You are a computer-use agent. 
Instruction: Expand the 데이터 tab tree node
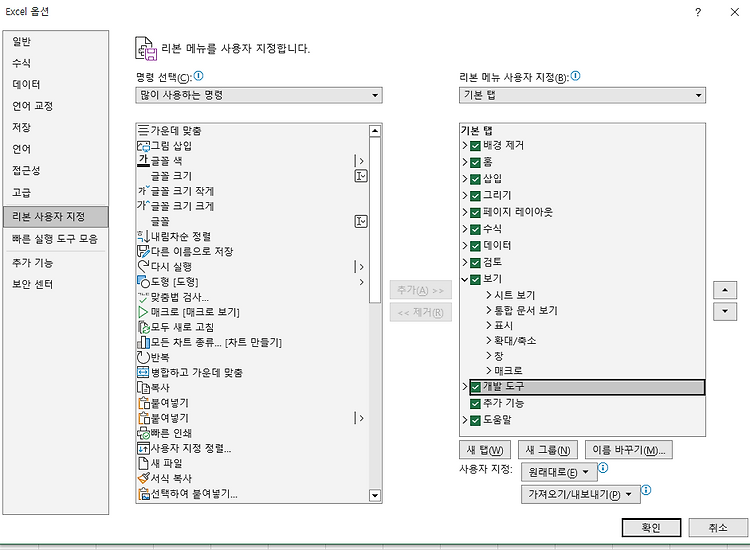point(464,245)
